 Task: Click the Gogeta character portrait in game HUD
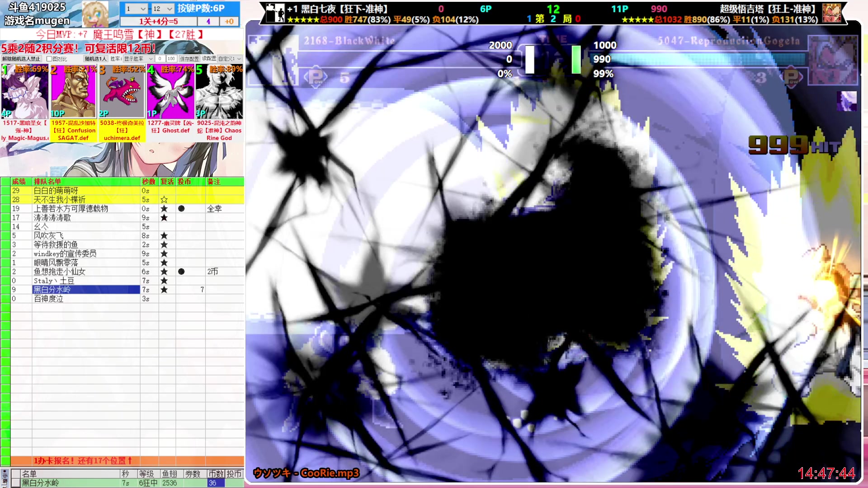point(832,60)
